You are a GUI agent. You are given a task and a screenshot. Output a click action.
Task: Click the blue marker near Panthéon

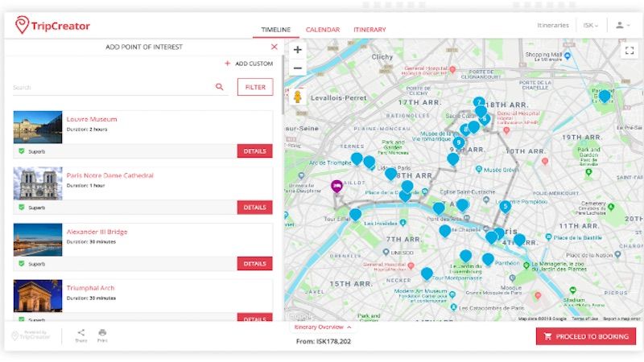(x=488, y=259)
